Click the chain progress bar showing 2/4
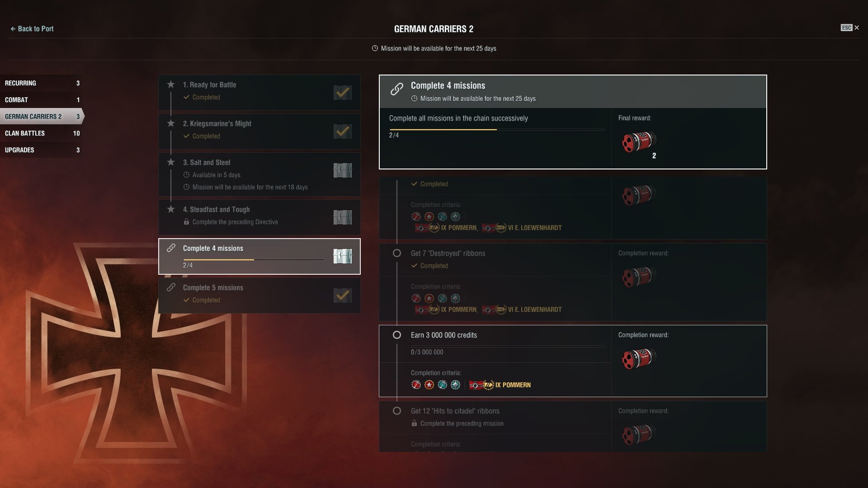The height and width of the screenshot is (488, 868). [496, 130]
